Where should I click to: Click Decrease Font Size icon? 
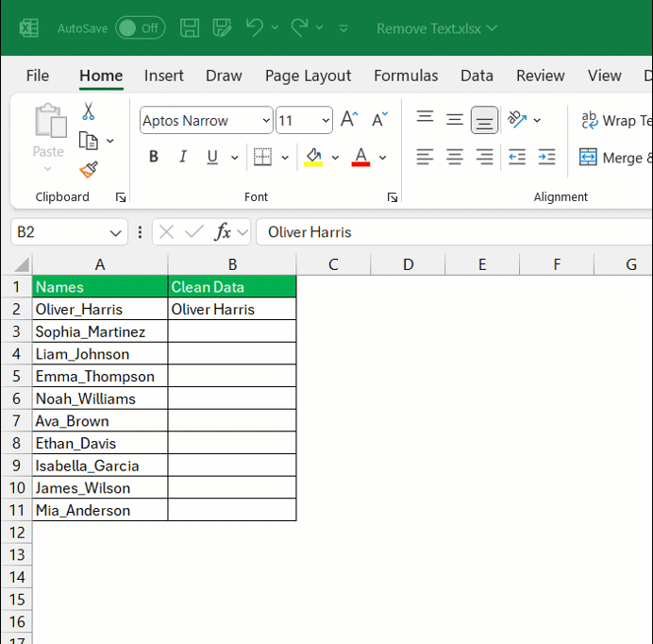(379, 120)
